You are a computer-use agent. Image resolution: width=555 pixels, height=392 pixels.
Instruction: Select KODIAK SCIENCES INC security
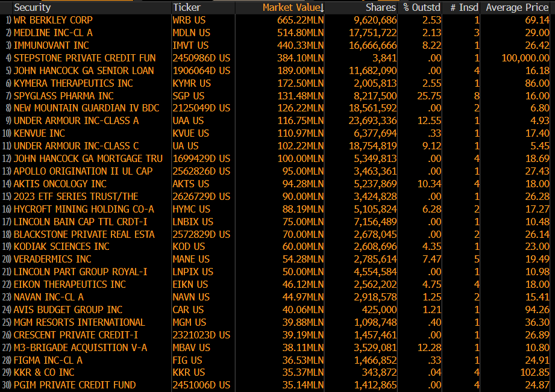[x=61, y=247]
